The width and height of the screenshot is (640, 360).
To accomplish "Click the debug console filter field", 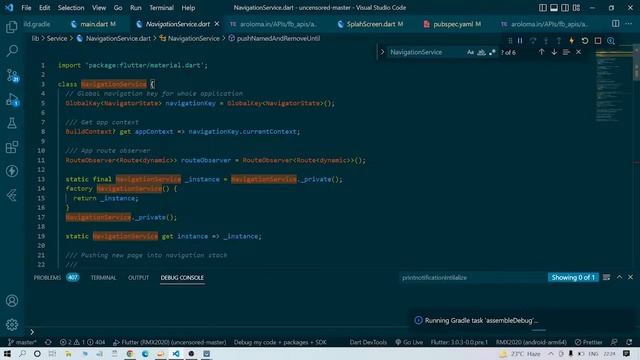I will tap(473, 278).
